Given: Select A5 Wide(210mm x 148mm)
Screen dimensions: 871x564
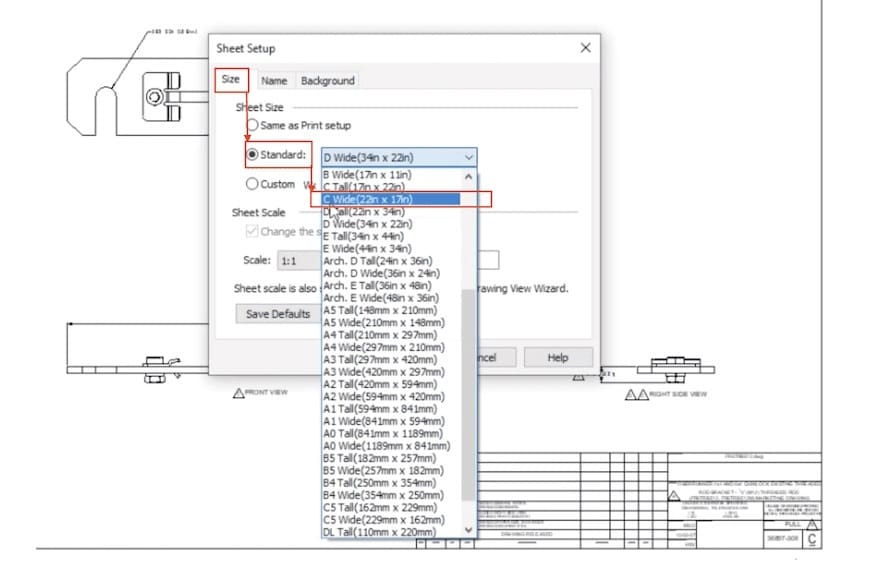Looking at the screenshot, I should tap(391, 322).
